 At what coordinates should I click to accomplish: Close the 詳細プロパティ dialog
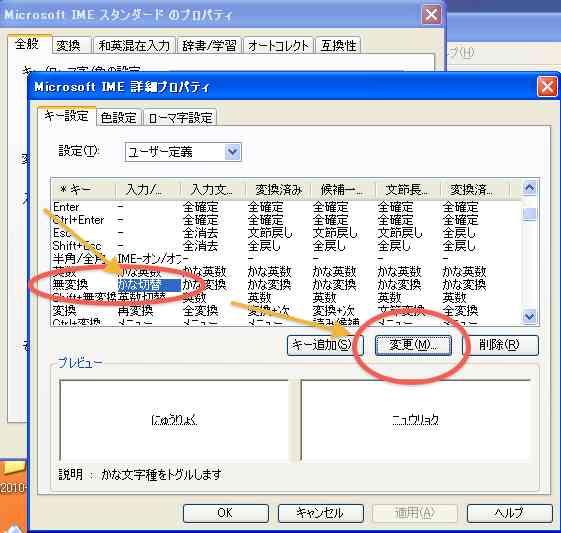pos(547,87)
